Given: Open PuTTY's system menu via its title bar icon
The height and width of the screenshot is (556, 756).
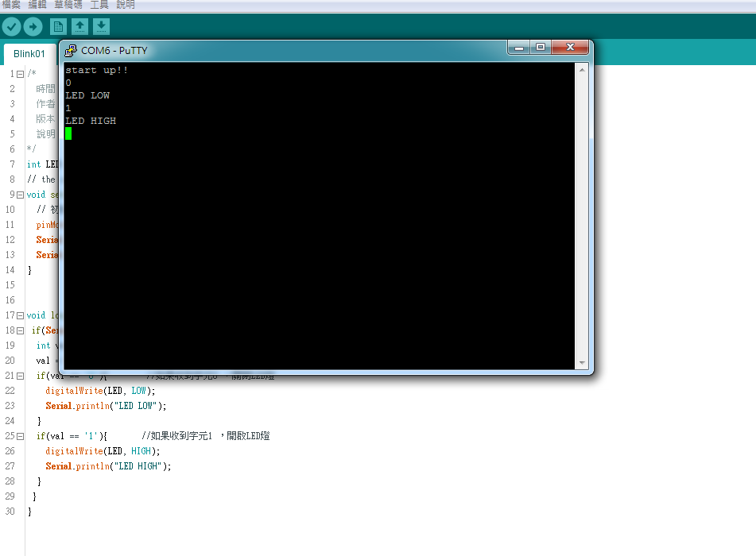Looking at the screenshot, I should pyautogui.click(x=70, y=50).
